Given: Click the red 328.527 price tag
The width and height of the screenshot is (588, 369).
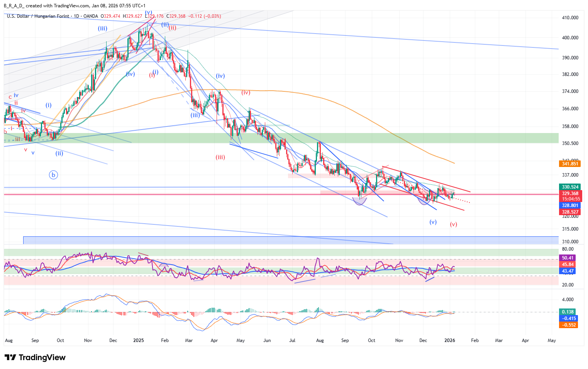Looking at the screenshot, I should tap(570, 212).
